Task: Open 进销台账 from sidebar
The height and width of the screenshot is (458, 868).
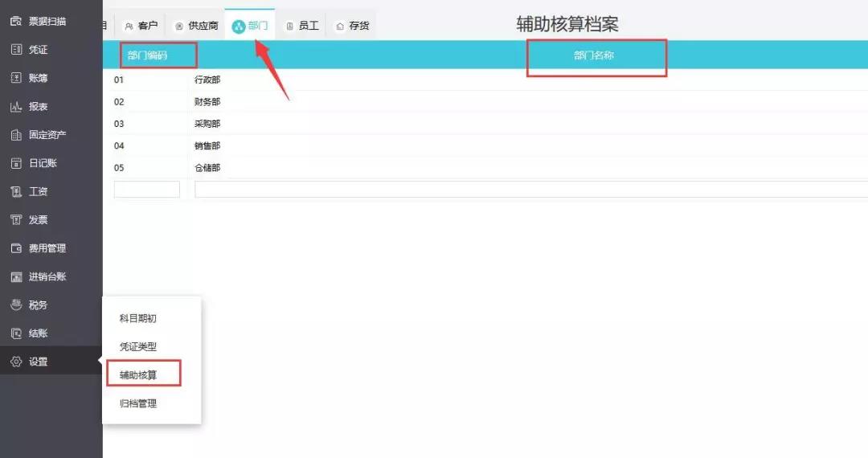Action: tap(47, 276)
